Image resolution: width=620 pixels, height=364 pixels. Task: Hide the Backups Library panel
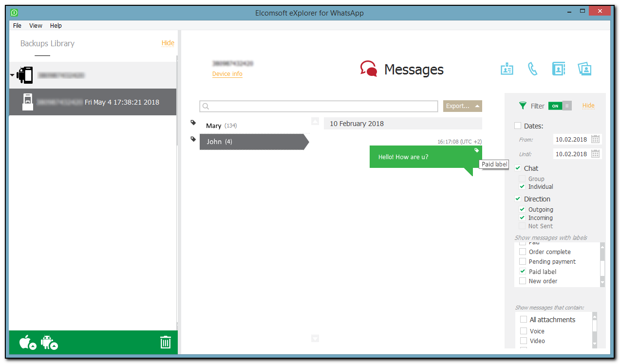click(168, 43)
